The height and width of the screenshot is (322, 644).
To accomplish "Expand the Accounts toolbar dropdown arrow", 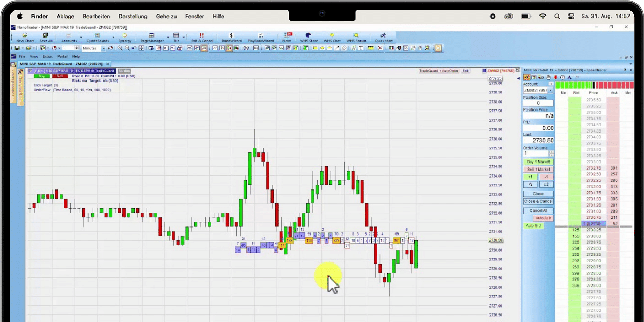I will [81, 38].
